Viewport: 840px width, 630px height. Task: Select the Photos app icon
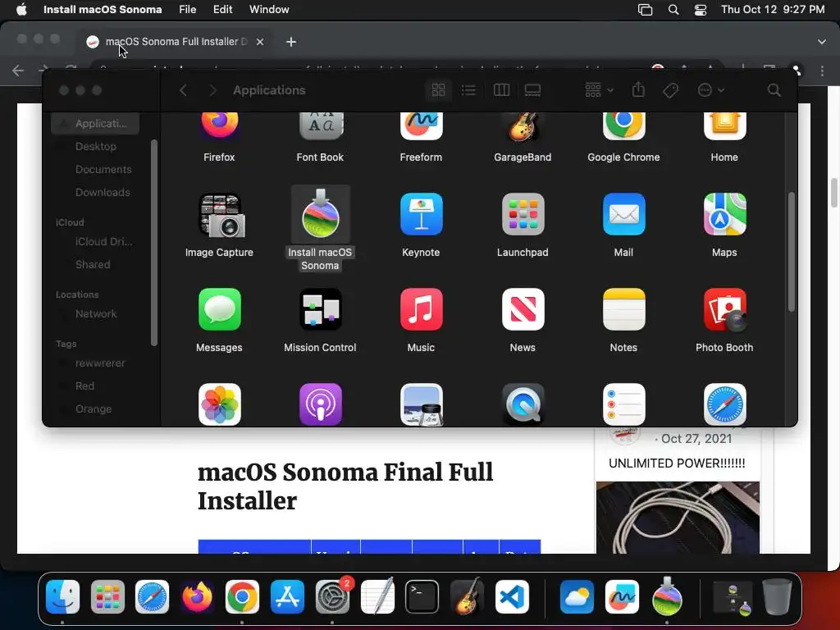coord(220,404)
